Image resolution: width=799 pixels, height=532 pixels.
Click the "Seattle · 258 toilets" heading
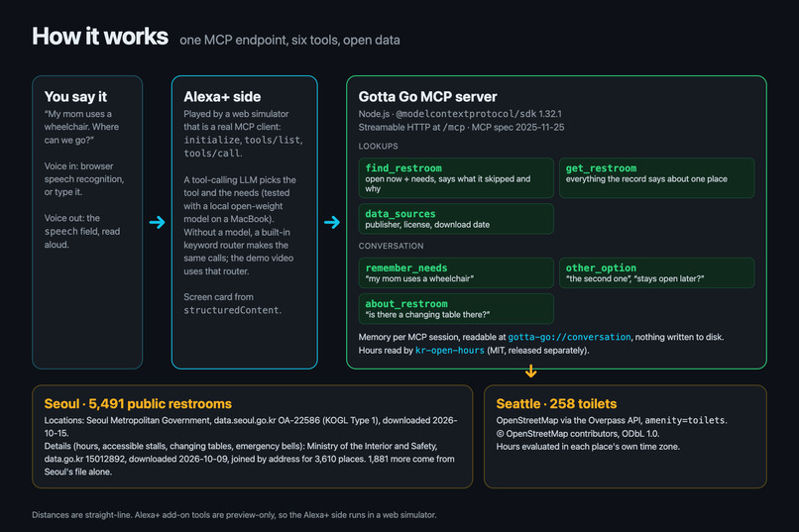(x=556, y=404)
